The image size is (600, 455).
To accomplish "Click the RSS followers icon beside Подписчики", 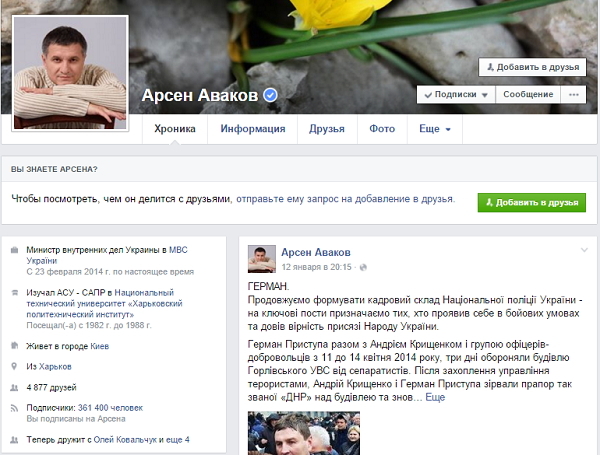I will pyautogui.click(x=14, y=408).
